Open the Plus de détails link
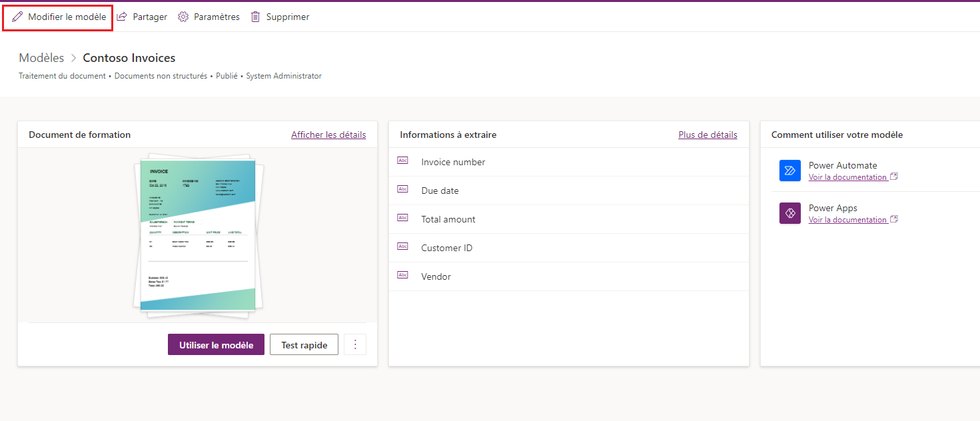Viewport: 980px width, 421px height. [708, 135]
